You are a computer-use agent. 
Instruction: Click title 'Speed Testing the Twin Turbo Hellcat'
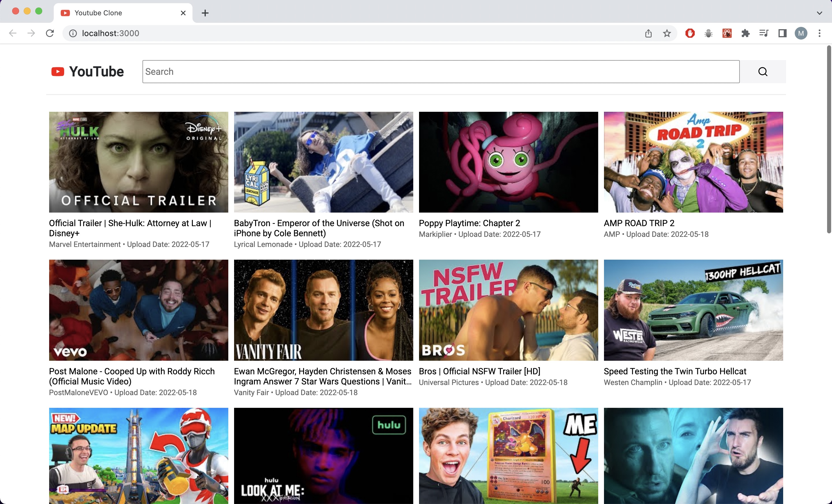tap(675, 371)
